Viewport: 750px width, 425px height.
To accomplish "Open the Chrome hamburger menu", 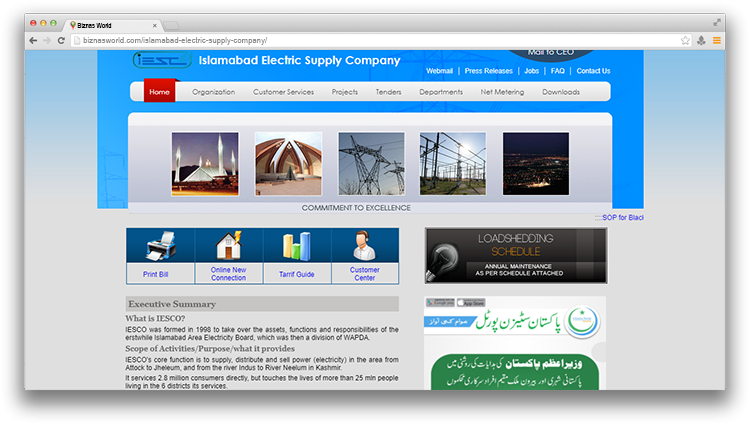I will 717,40.
